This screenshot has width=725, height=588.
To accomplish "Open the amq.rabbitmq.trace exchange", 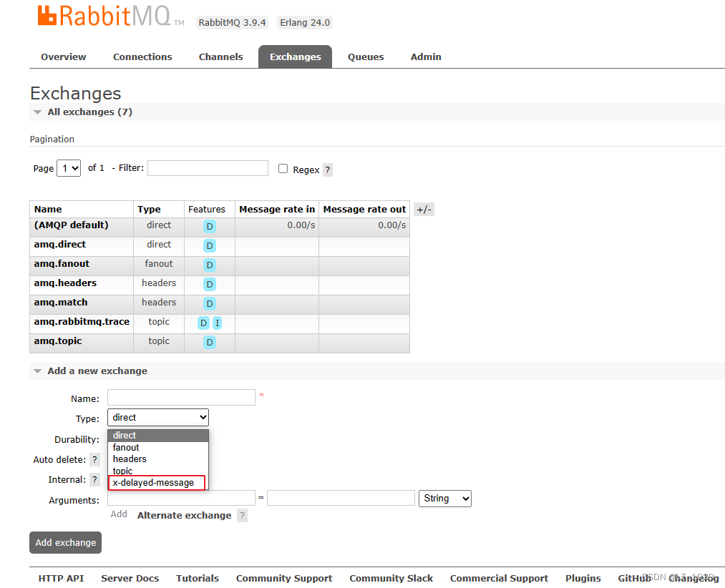I will pos(82,322).
